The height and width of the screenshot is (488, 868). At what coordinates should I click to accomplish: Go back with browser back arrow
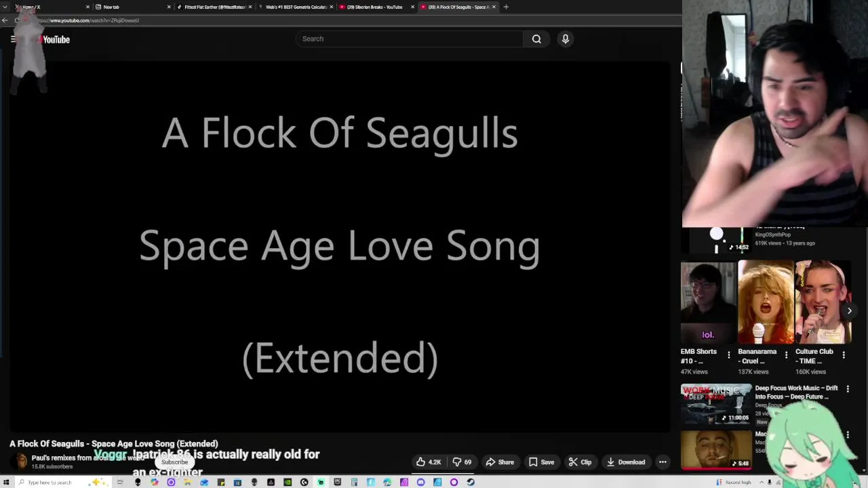click(5, 20)
